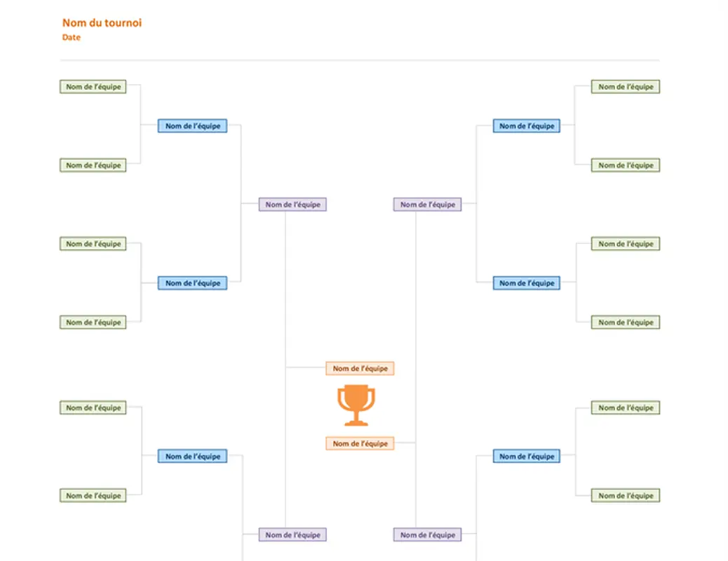
Task: Click the lowest blue team box on left
Action: [x=192, y=457]
